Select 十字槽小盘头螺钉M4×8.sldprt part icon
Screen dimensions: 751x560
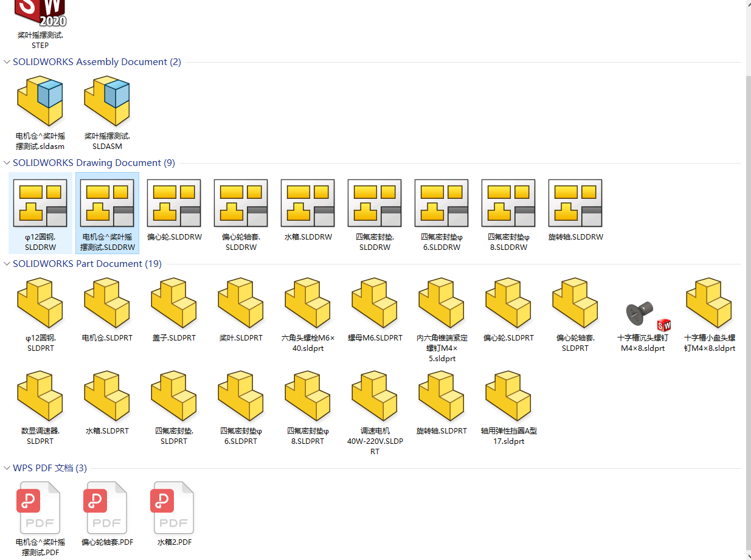click(709, 303)
